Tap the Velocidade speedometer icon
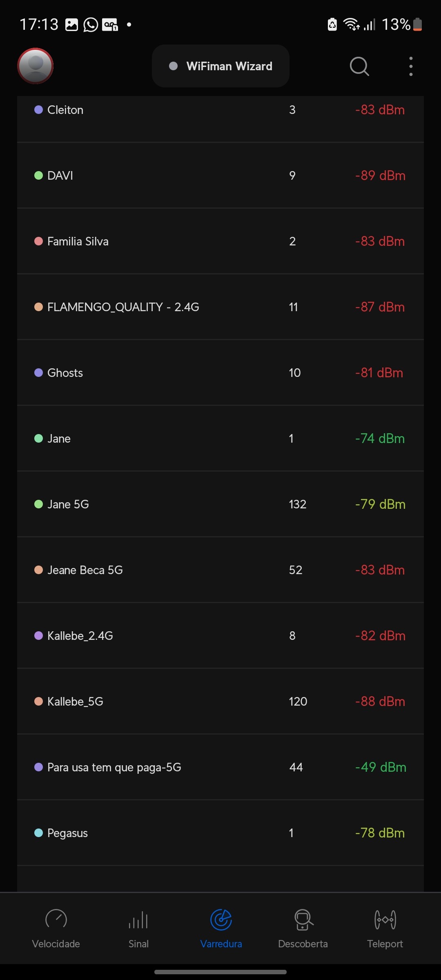Image resolution: width=441 pixels, height=980 pixels. [x=56, y=920]
